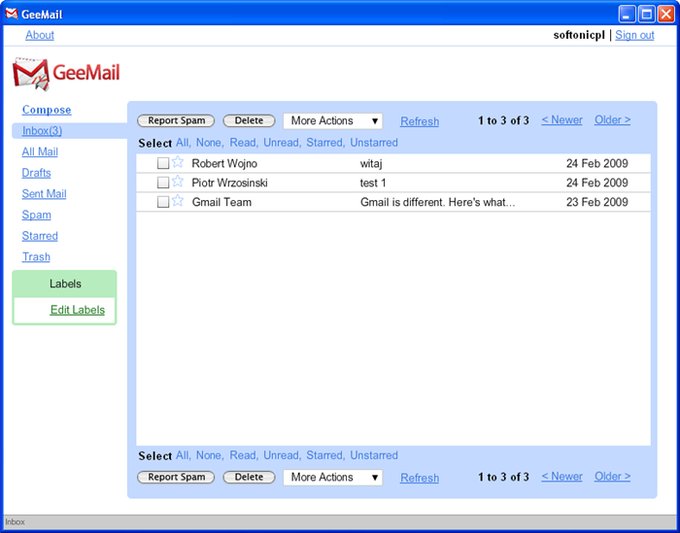Open the email with subject 'test 1'
This screenshot has width=680, height=533.
373,183
